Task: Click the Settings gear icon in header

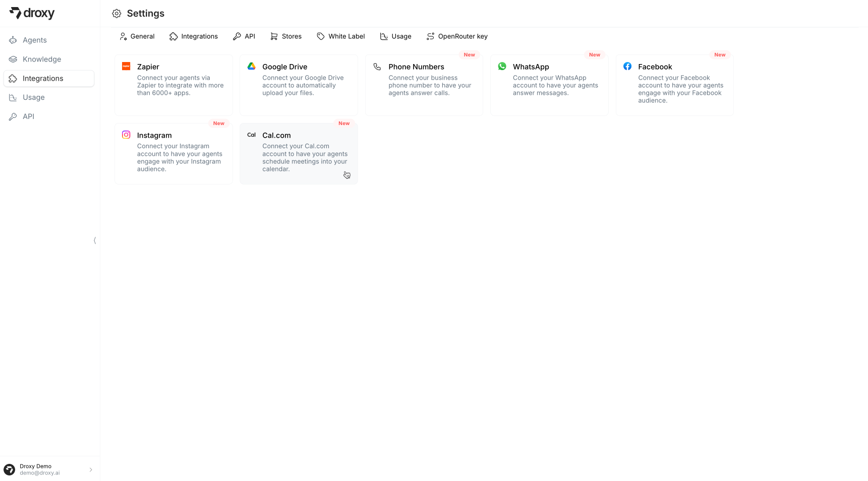Action: click(x=117, y=14)
